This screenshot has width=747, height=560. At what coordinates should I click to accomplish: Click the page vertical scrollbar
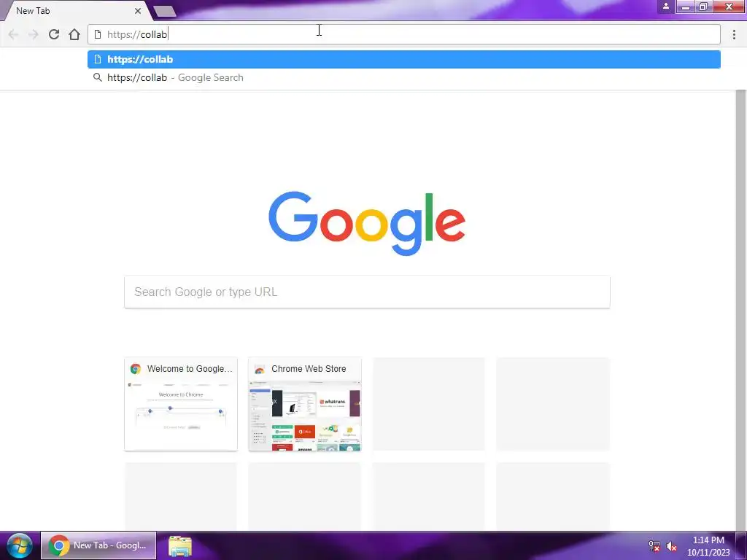(x=741, y=309)
